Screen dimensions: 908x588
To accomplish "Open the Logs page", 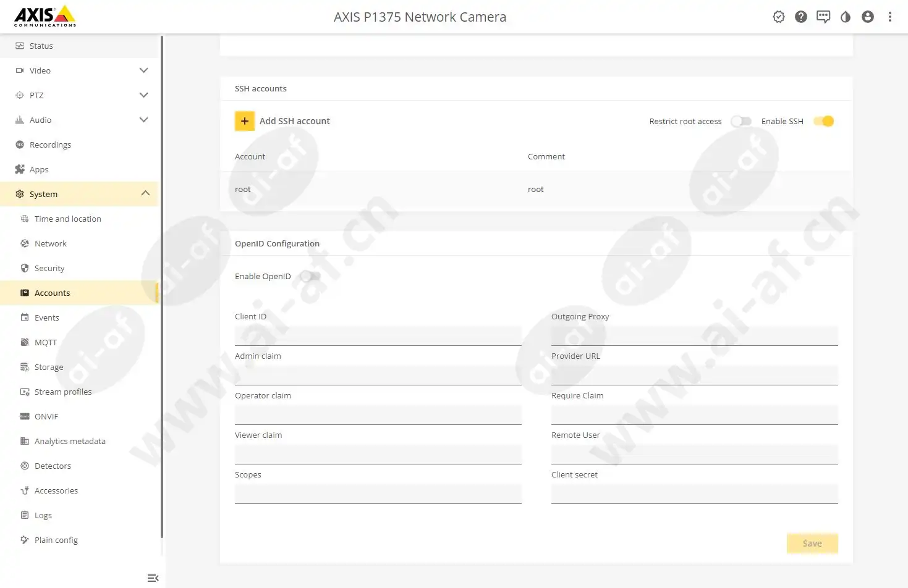I will click(79, 515).
